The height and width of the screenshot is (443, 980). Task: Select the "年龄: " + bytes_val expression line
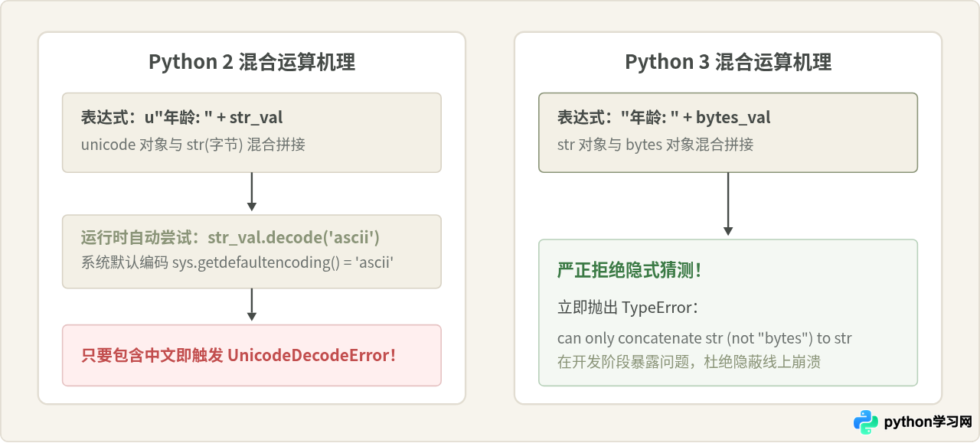(x=664, y=117)
